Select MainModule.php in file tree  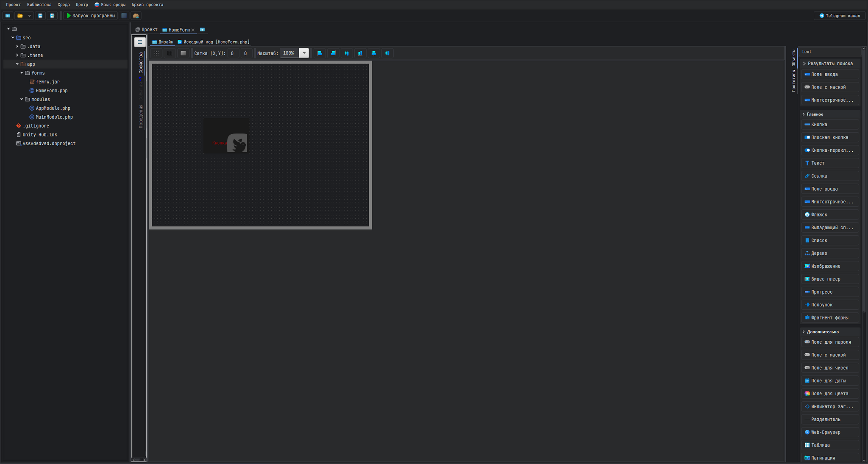click(51, 117)
